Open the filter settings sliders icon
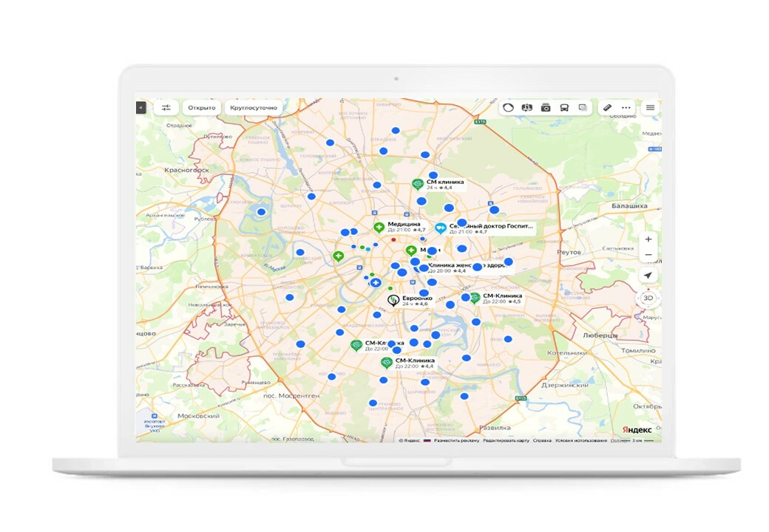This screenshot has height=532, width=769. [x=166, y=108]
